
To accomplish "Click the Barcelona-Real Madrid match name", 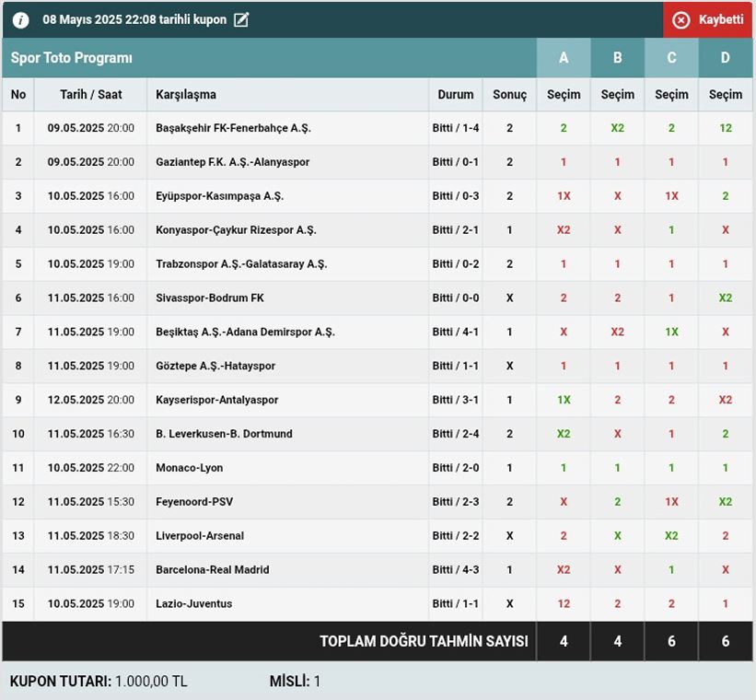I will coord(212,570).
